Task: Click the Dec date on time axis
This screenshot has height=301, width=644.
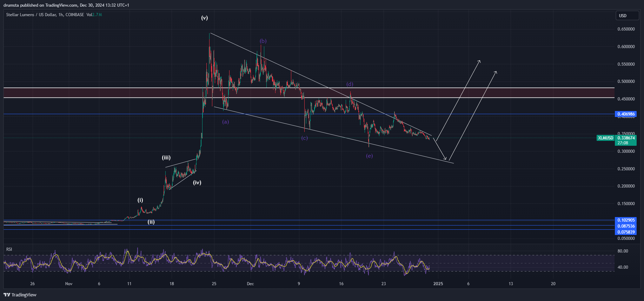Action: [250, 284]
